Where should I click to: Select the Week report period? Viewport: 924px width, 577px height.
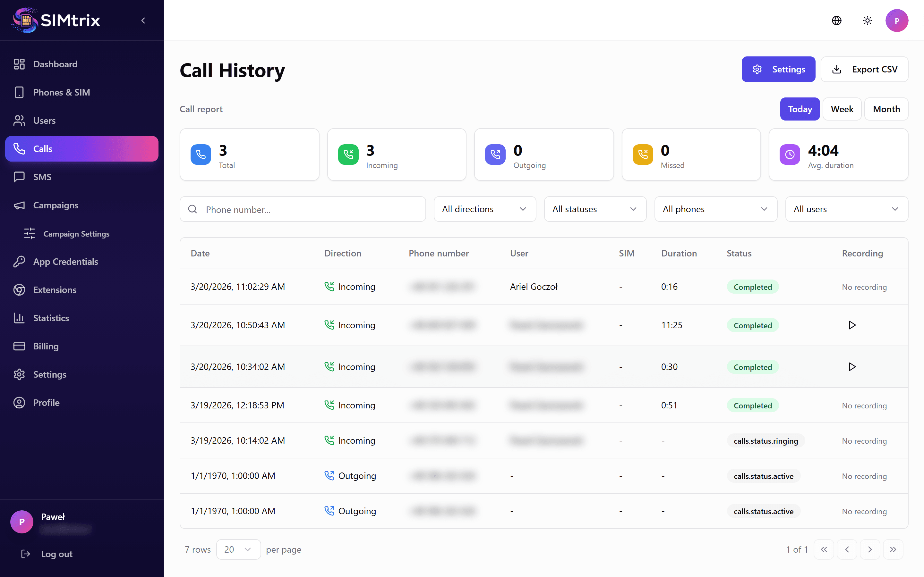tap(842, 109)
